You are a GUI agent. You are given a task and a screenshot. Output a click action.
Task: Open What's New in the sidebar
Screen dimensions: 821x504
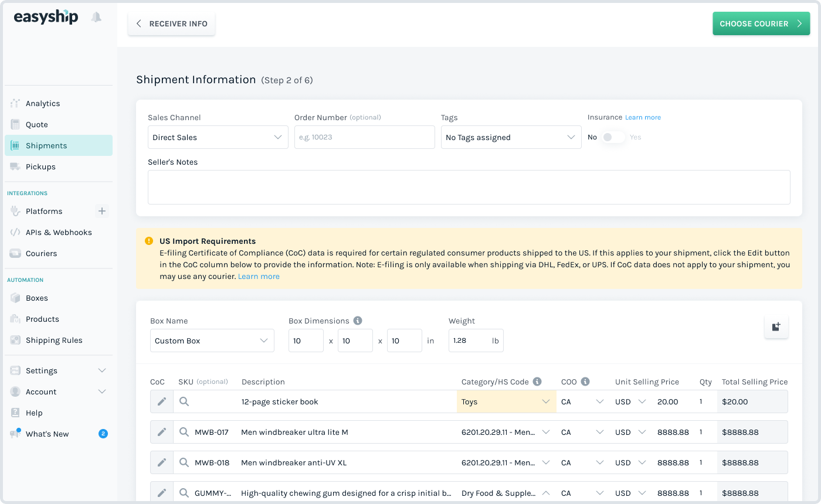pyautogui.click(x=59, y=434)
